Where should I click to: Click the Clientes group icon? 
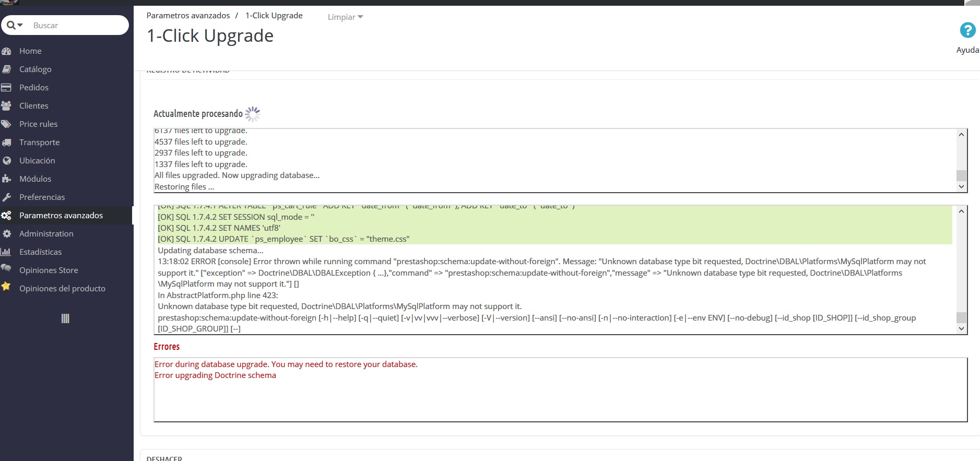pos(6,105)
